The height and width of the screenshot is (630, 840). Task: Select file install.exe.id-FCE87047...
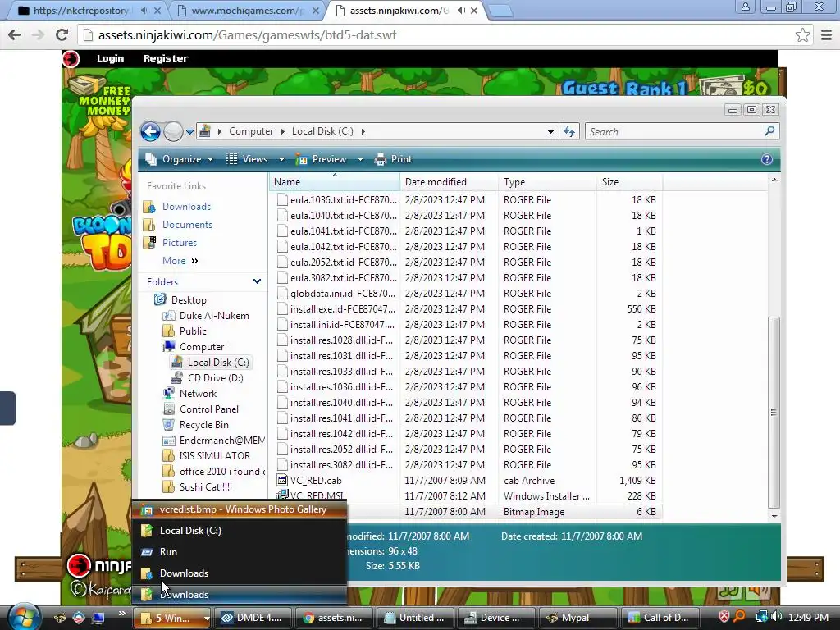(x=343, y=309)
